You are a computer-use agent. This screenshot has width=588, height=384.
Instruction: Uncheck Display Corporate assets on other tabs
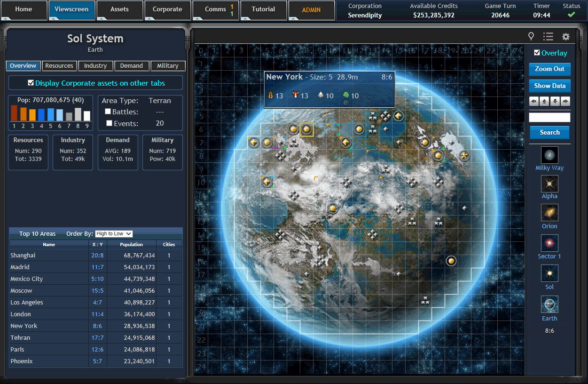pyautogui.click(x=31, y=83)
